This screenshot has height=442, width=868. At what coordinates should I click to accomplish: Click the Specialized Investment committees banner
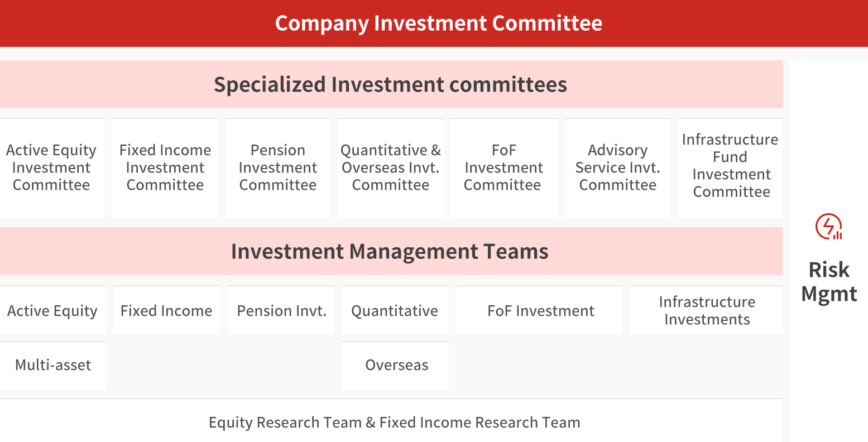pos(391,85)
